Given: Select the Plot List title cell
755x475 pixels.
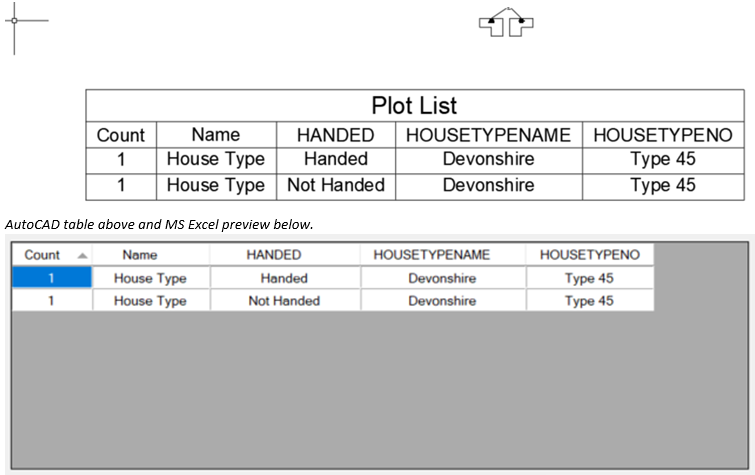Looking at the screenshot, I should click(415, 106).
